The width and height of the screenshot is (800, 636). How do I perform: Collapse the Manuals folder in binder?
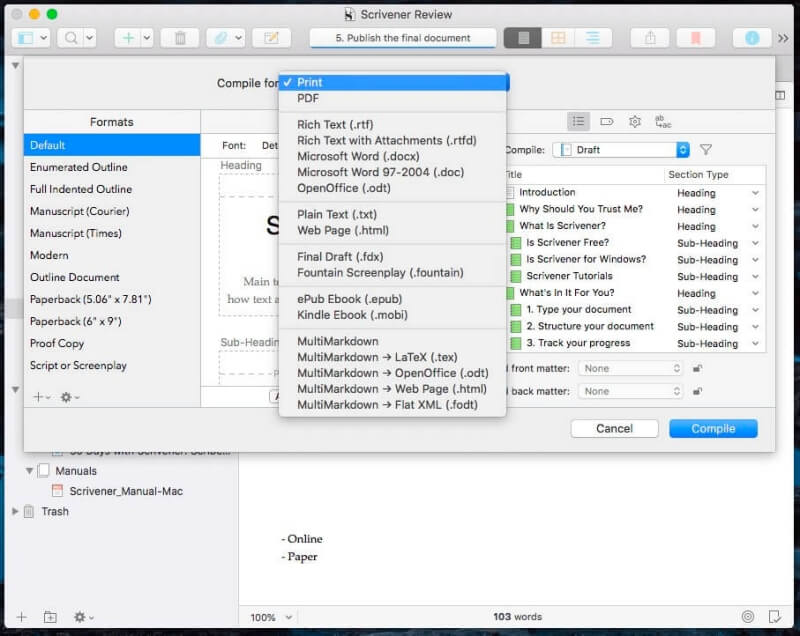tap(29, 470)
